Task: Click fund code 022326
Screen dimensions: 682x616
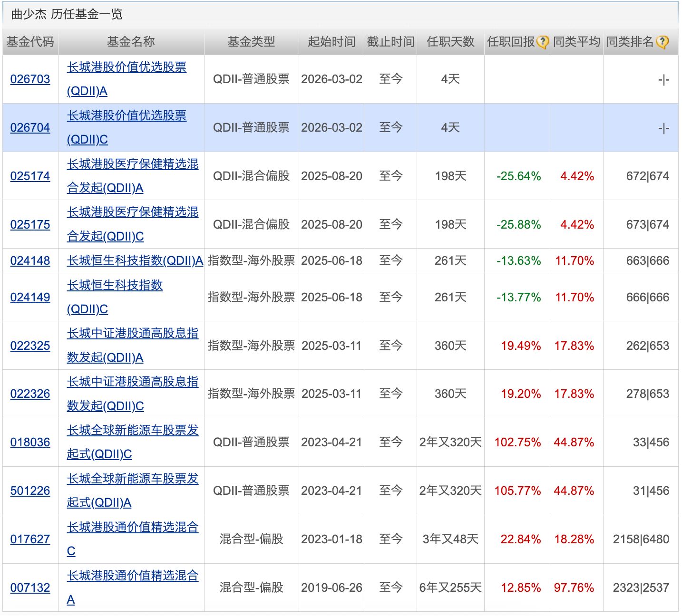Action: [30, 394]
